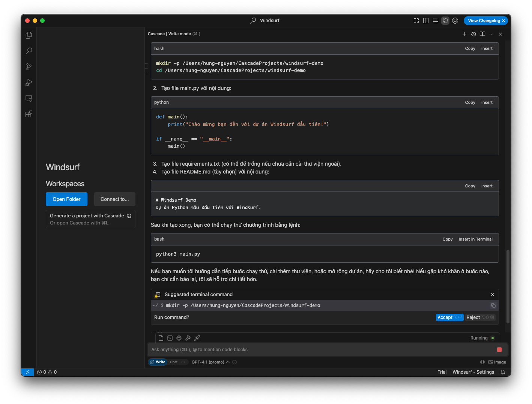
Task: Click the Cascade panel vertical scrollbar
Action: click(x=508, y=287)
